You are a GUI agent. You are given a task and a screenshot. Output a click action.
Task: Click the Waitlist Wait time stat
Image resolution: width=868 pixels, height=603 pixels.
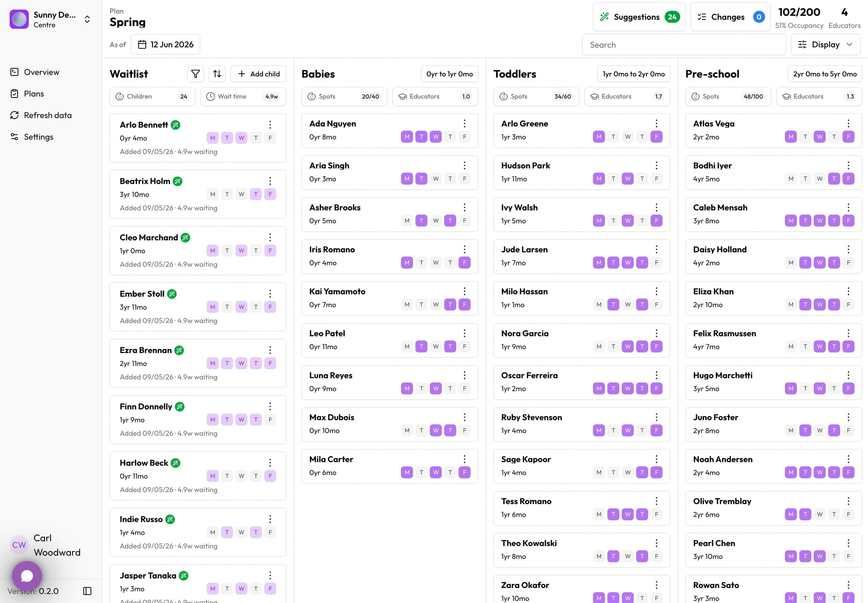click(x=243, y=96)
